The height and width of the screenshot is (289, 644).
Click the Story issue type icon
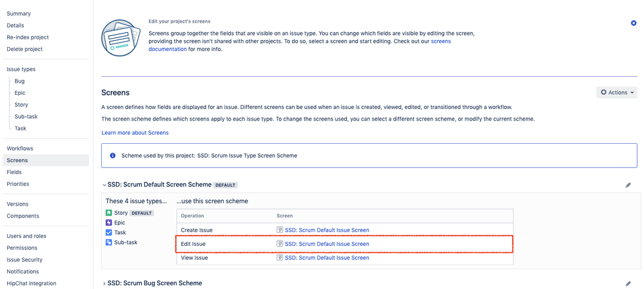coord(109,213)
